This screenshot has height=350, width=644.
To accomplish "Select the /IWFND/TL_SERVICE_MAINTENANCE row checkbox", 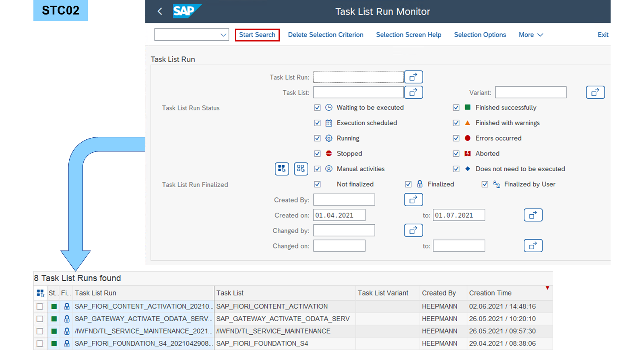I will (40, 331).
